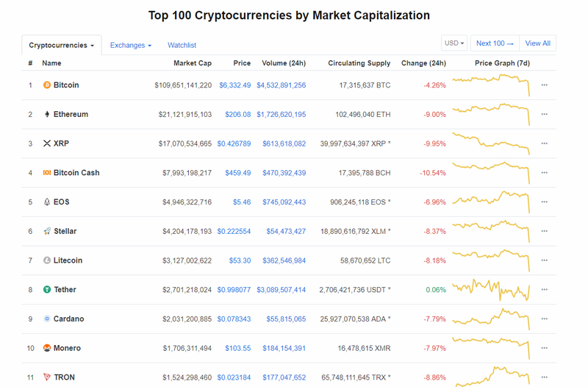
Task: Select Bitcoin market cap $109,651,141,220
Action: point(183,85)
